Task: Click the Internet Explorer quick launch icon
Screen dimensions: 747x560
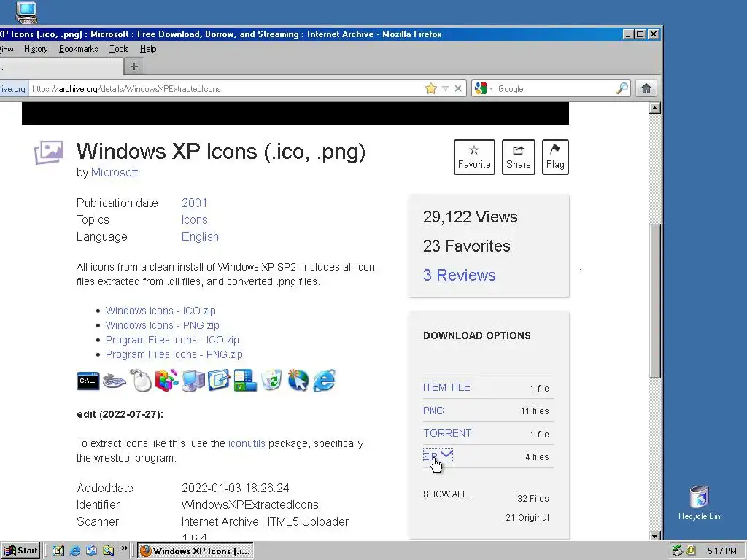Action: 75,551
